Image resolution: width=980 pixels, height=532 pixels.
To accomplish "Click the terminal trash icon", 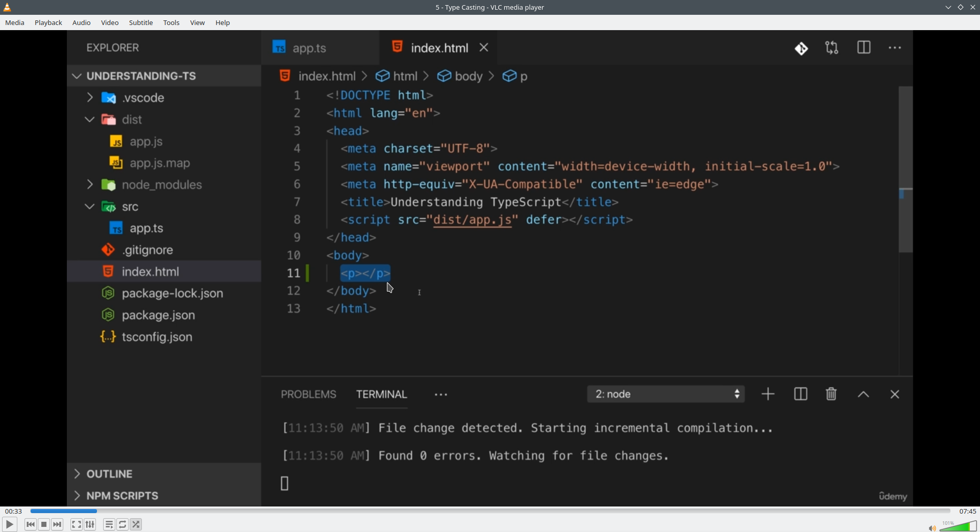I will coord(831,394).
